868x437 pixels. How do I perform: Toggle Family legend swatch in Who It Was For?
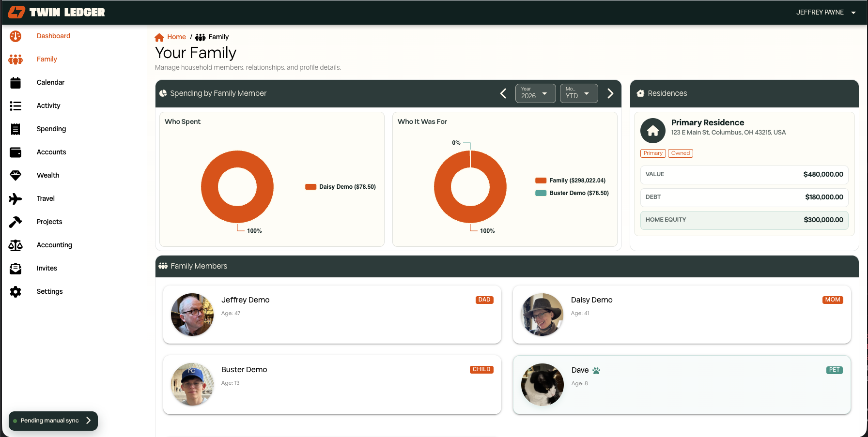[541, 181]
